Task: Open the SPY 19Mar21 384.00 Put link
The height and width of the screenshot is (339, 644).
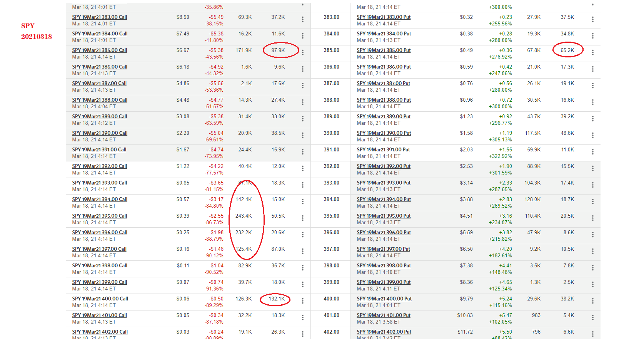Action: point(384,34)
